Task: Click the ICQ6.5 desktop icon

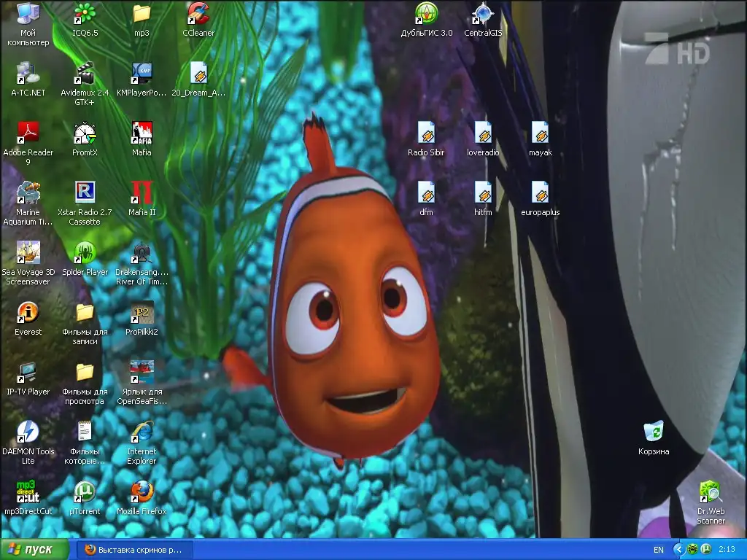Action: tap(85, 14)
